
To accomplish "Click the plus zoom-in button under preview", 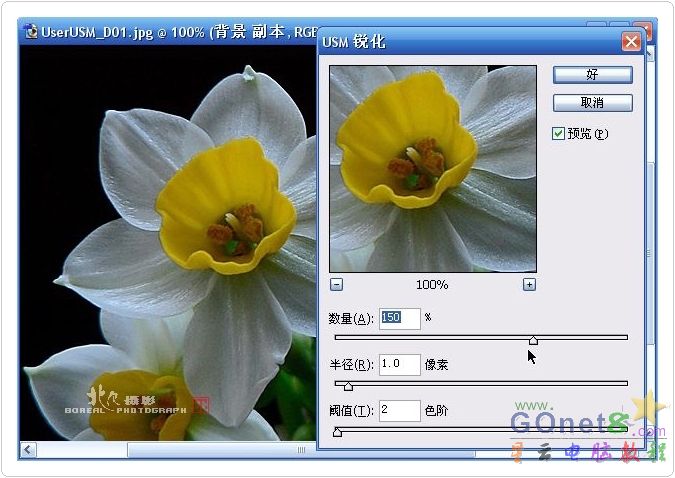I will 529,285.
